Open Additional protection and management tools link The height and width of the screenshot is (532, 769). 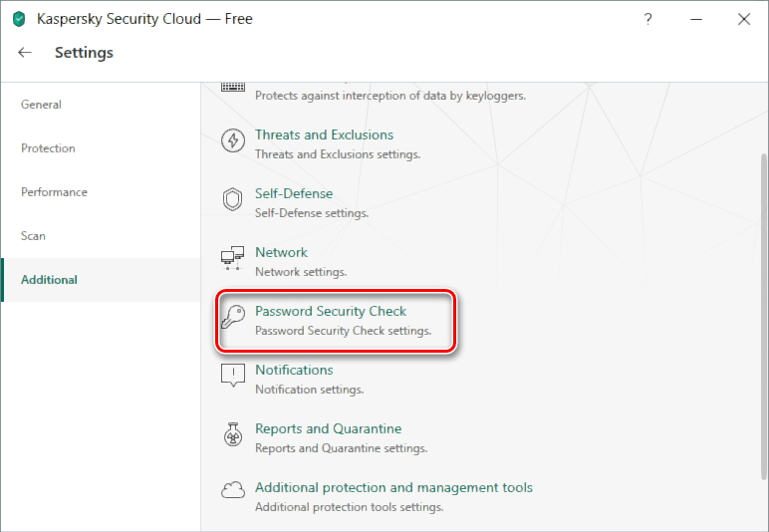coord(393,487)
